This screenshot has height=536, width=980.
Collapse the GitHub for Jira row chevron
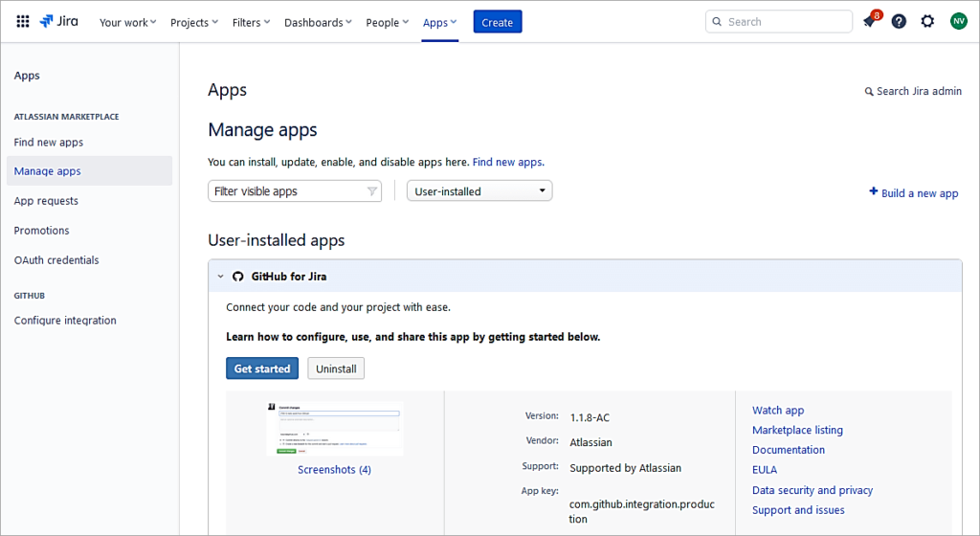221,276
